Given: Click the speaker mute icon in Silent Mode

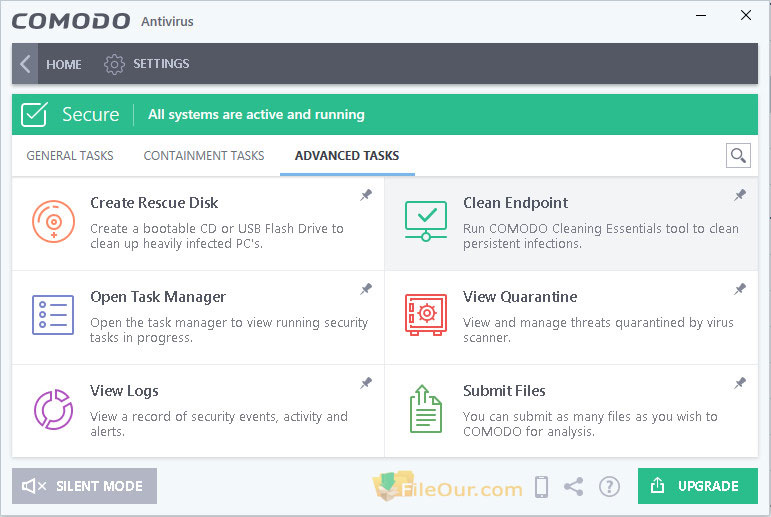Looking at the screenshot, I should pos(34,487).
